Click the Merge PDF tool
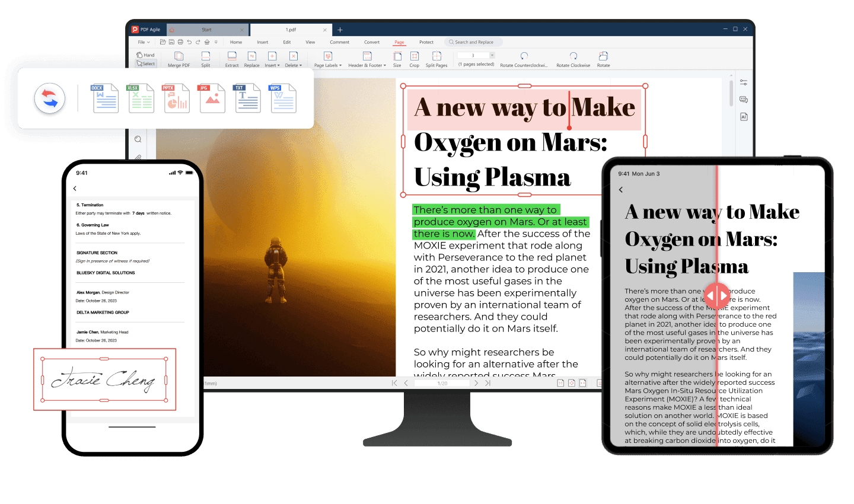The image size is (854, 504). (179, 59)
